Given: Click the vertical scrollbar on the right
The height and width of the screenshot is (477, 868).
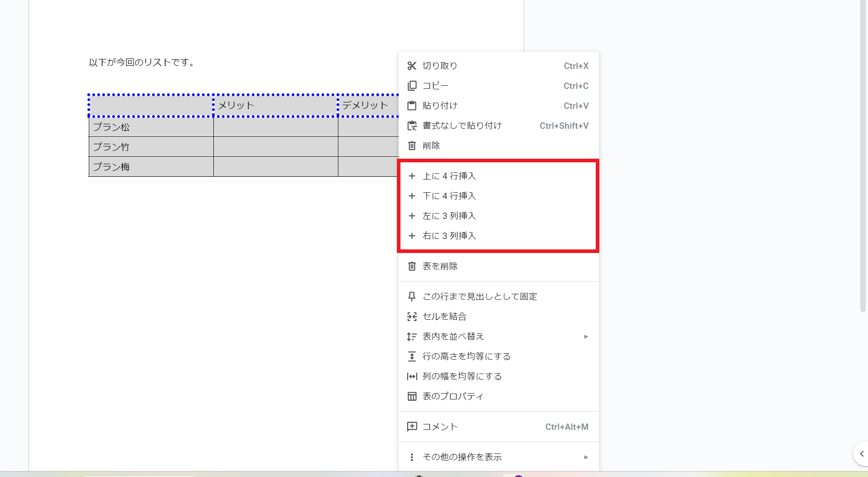Looking at the screenshot, I should (863, 154).
